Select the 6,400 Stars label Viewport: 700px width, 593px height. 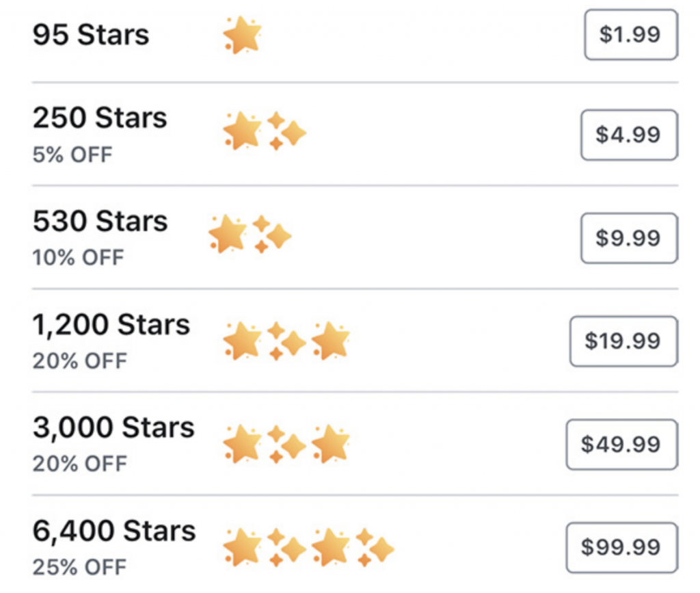[x=114, y=531]
